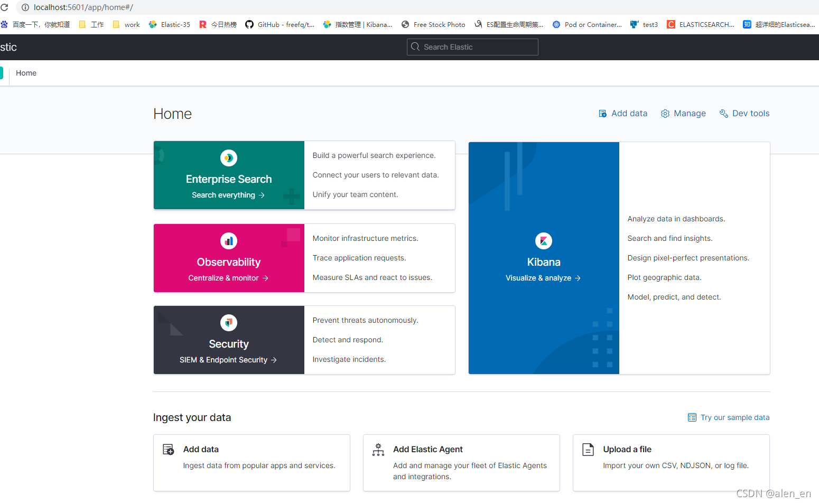Open the Upload a file card title

(627, 450)
